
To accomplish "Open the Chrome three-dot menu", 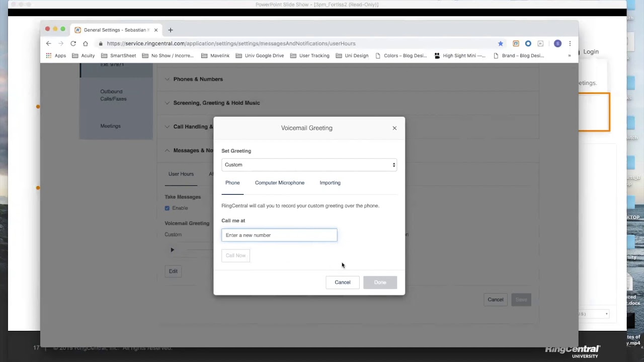I will coord(570,44).
